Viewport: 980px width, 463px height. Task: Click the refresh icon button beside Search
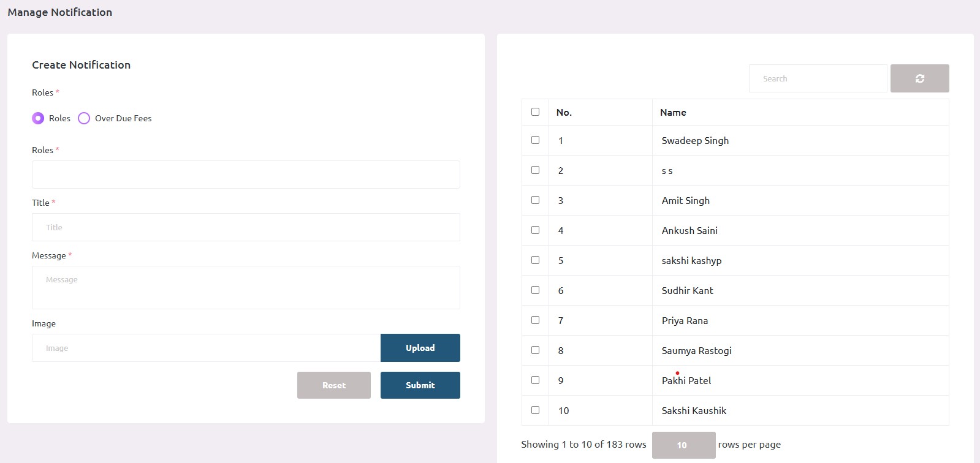click(x=919, y=78)
